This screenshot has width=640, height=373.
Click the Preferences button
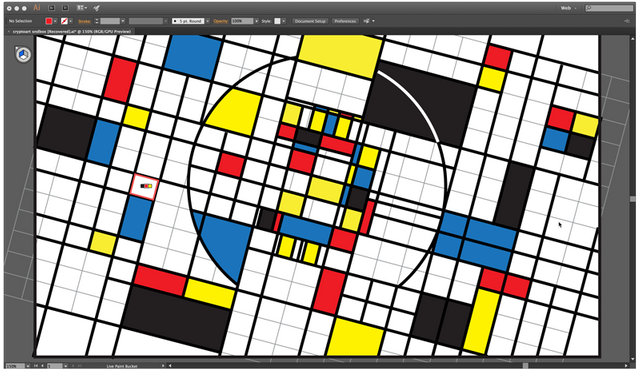pos(345,21)
